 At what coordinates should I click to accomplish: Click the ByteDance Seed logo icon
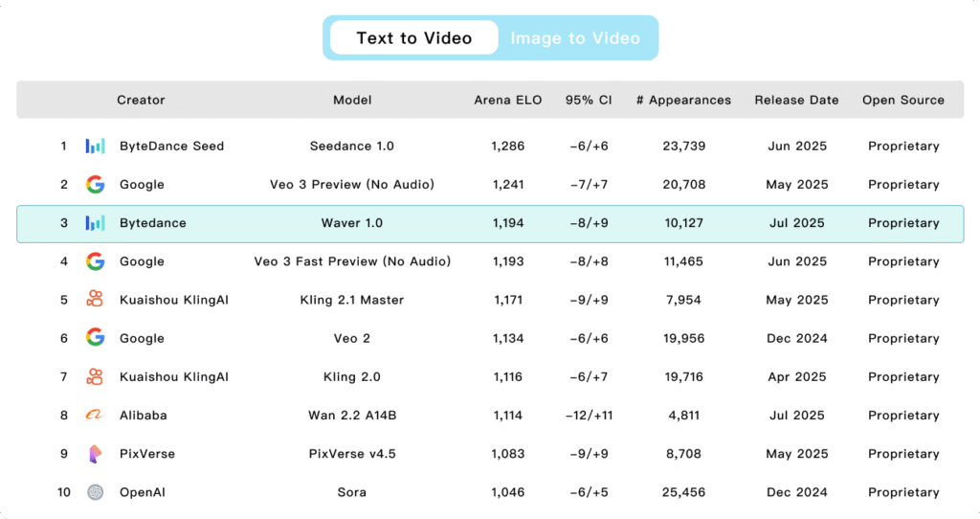[95, 147]
